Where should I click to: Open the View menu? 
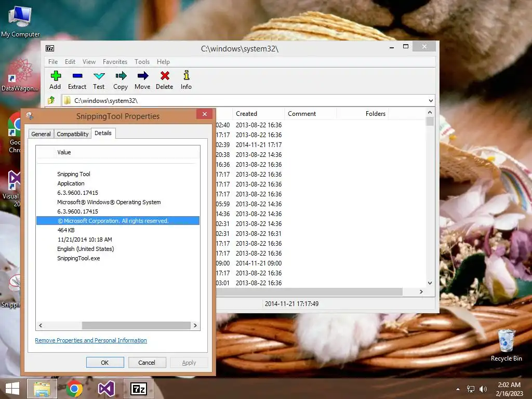pos(89,62)
